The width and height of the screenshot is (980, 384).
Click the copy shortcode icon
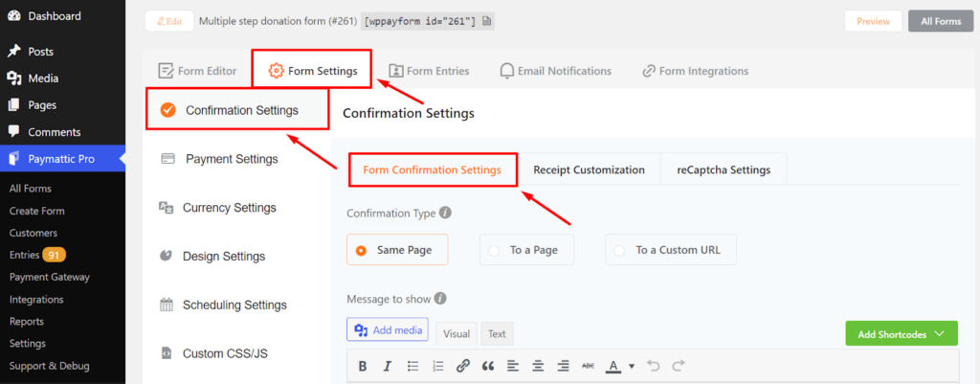pyautogui.click(x=487, y=22)
